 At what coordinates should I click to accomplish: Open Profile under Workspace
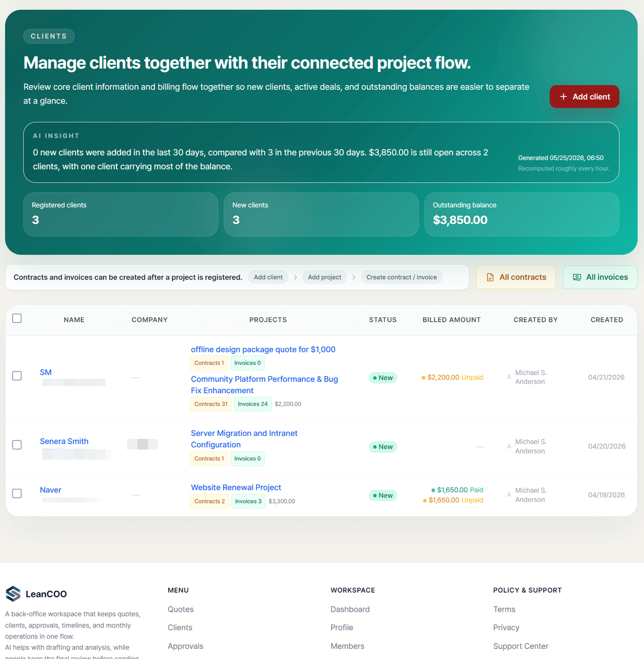(342, 627)
